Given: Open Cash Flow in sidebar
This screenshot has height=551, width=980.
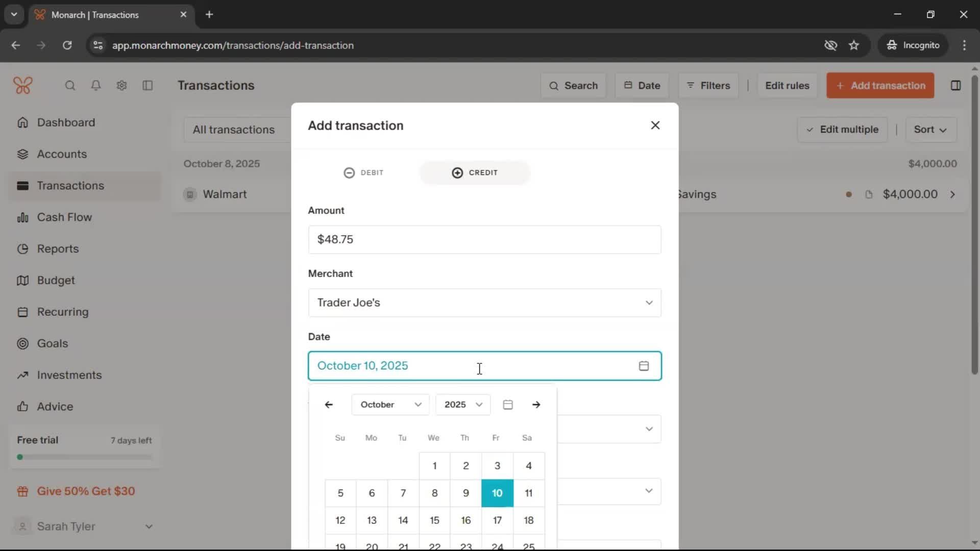Looking at the screenshot, I should [64, 217].
